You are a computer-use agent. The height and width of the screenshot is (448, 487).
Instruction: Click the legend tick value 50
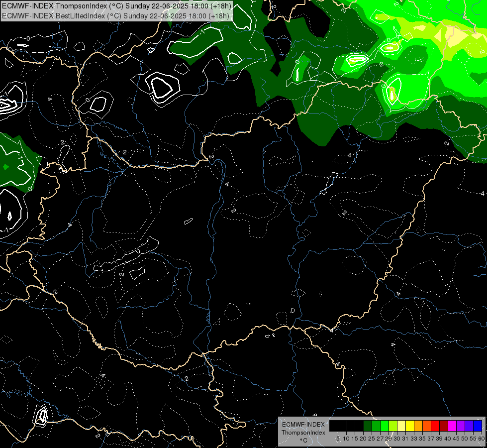(464, 439)
